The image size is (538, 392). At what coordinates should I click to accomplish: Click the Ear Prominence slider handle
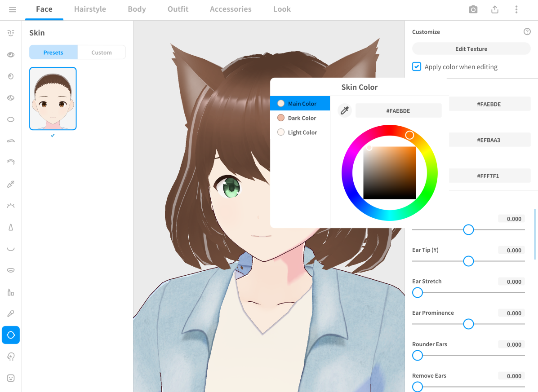coord(468,324)
